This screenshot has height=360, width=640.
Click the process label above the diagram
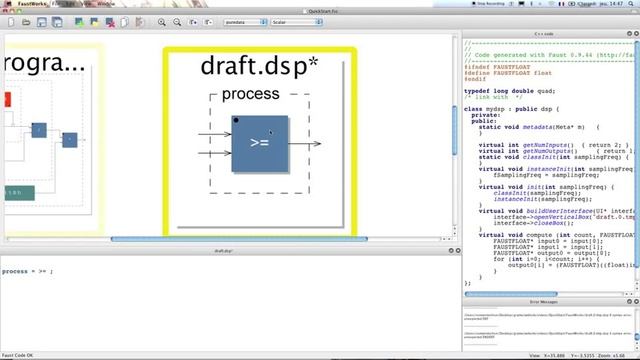point(251,94)
